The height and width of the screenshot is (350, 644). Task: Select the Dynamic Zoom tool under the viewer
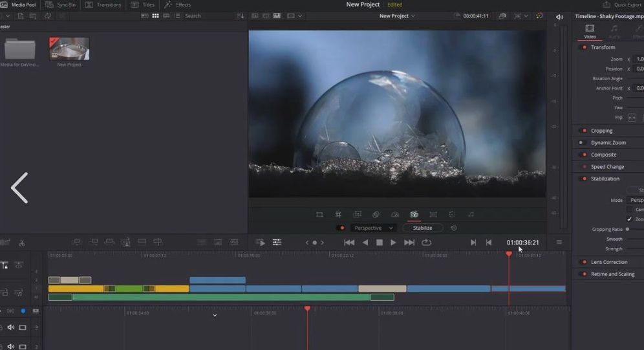click(358, 214)
